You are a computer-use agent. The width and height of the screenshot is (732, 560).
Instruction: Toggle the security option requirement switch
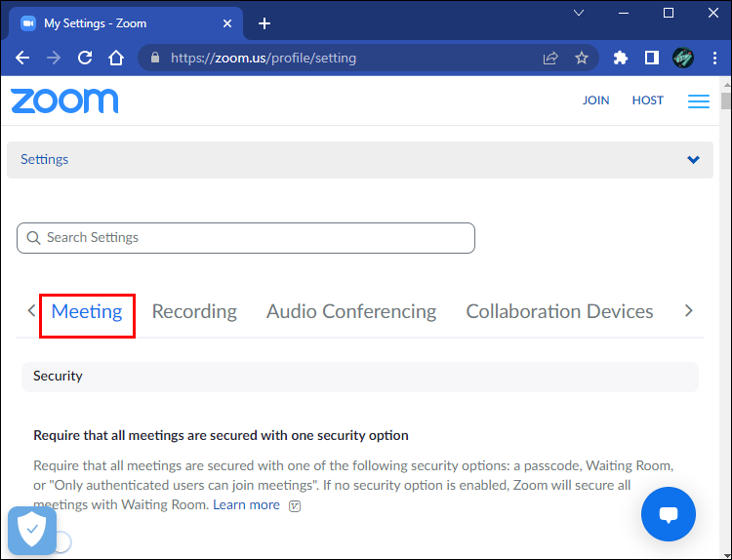coord(61,541)
